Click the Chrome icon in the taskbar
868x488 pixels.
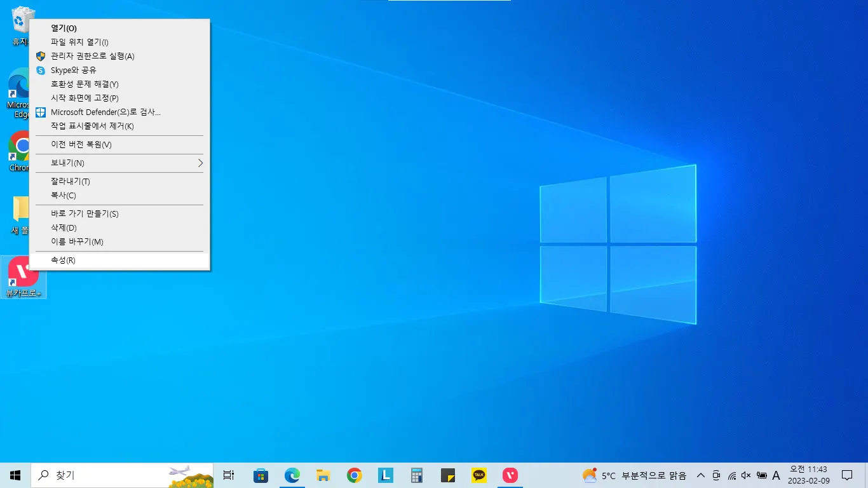point(355,475)
